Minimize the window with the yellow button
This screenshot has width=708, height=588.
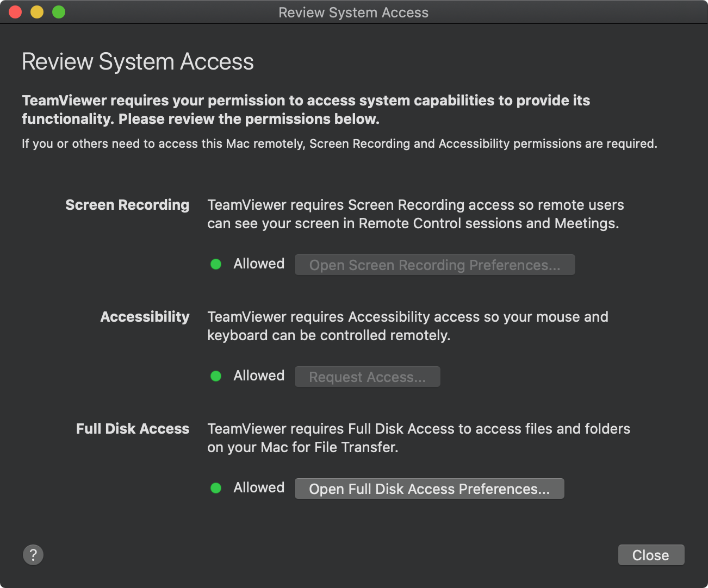[x=37, y=12]
